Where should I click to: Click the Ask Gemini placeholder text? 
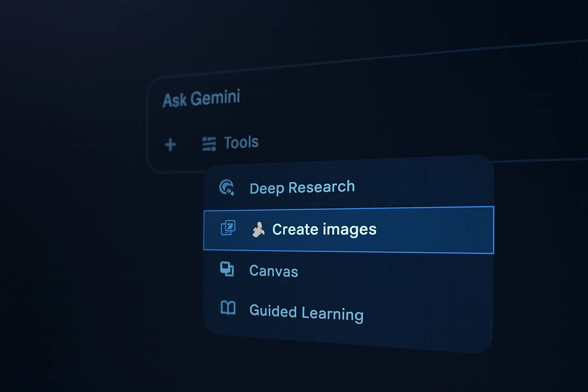click(201, 98)
